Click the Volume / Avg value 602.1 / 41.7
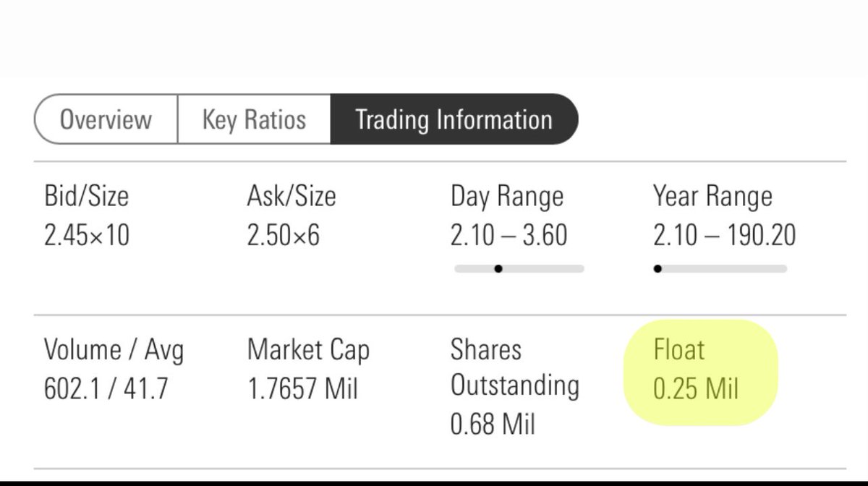Image resolution: width=868 pixels, height=486 pixels. (106, 389)
